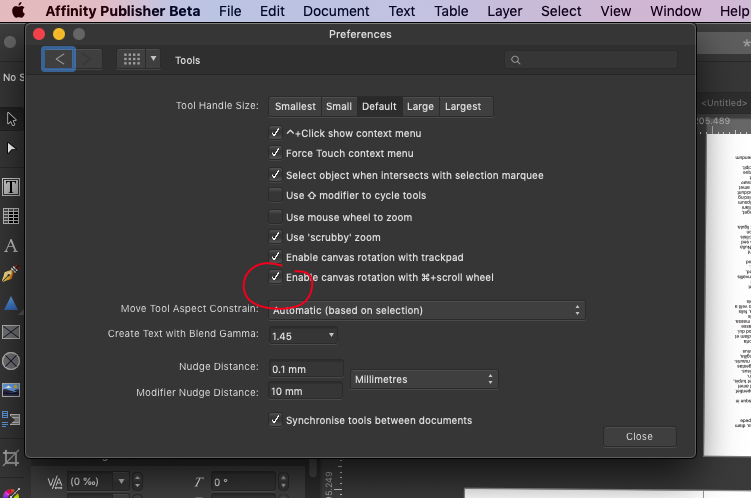
Task: Open the Layer menu
Action: (504, 11)
